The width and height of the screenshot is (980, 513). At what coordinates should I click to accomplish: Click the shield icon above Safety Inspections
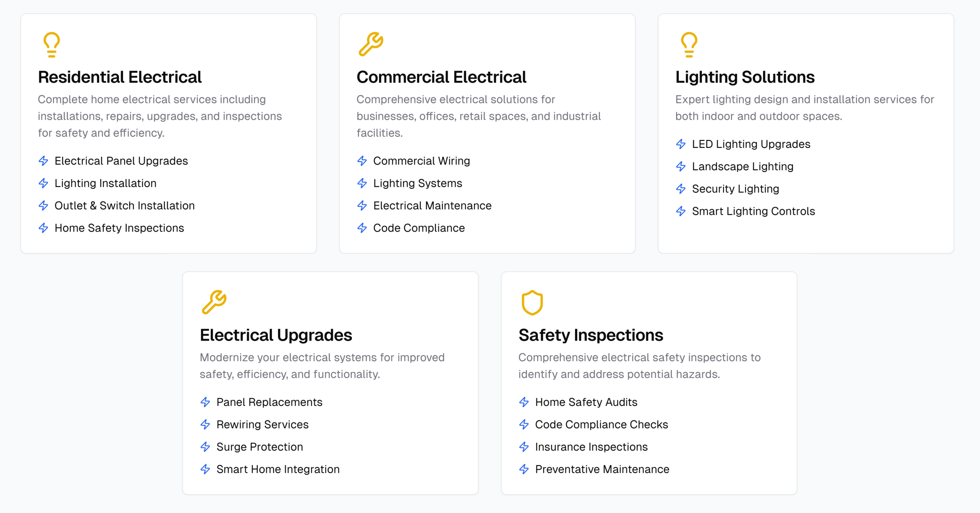[532, 303]
